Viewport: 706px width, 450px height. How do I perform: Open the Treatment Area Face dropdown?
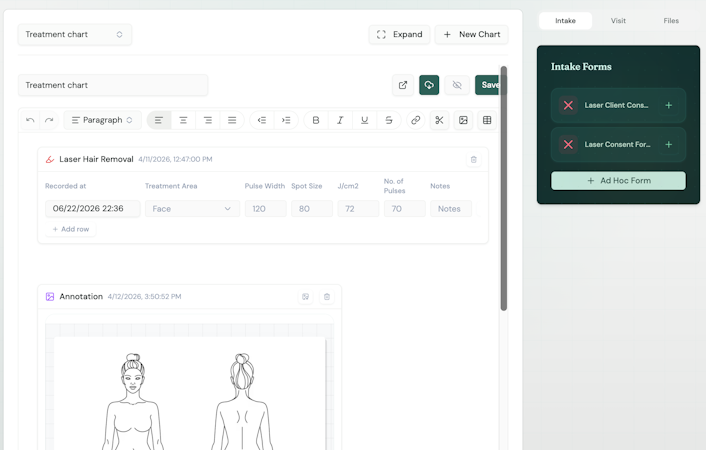point(192,209)
